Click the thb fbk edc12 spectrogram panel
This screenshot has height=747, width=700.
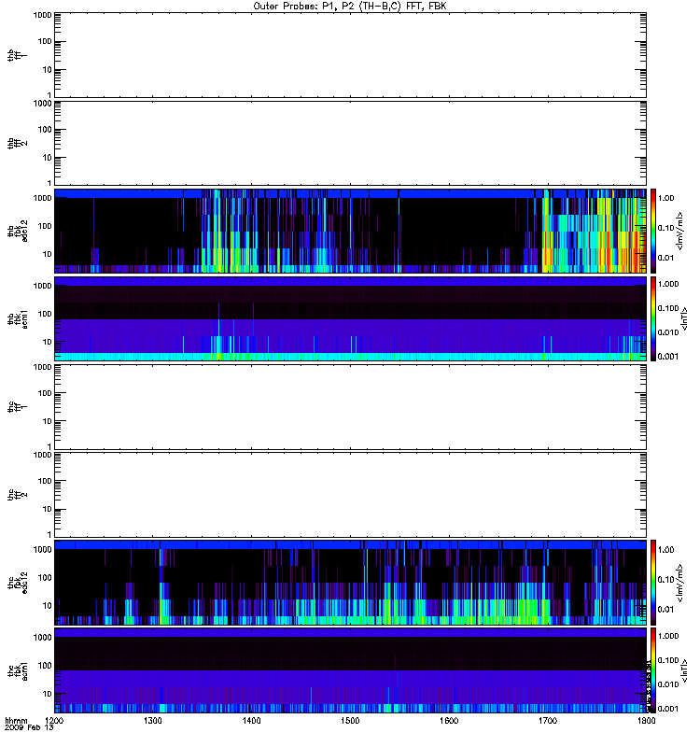coord(351,231)
